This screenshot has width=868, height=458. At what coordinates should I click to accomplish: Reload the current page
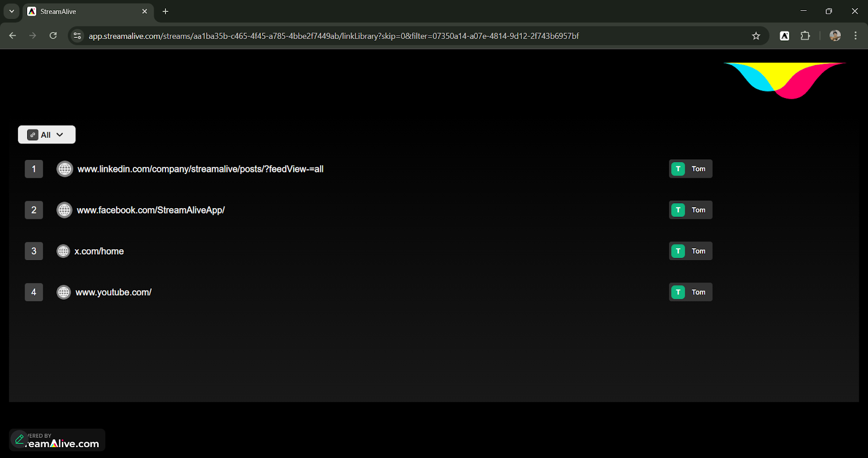(53, 36)
